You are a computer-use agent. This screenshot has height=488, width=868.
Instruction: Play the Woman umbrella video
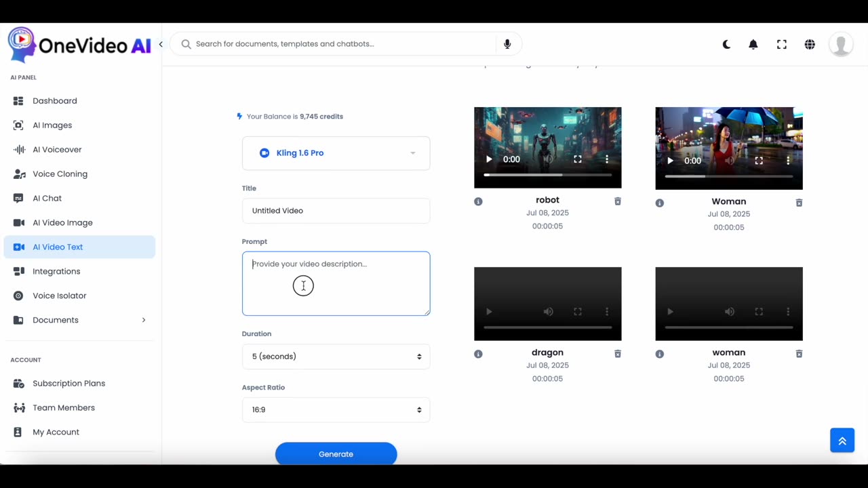670,161
